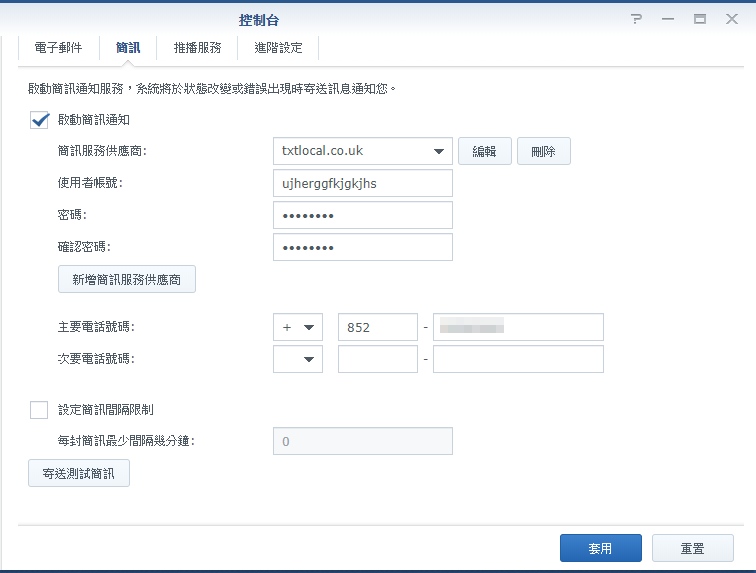The width and height of the screenshot is (756, 573).
Task: Uncheck the 啟動簡訊通知 checkbox
Action: point(40,120)
